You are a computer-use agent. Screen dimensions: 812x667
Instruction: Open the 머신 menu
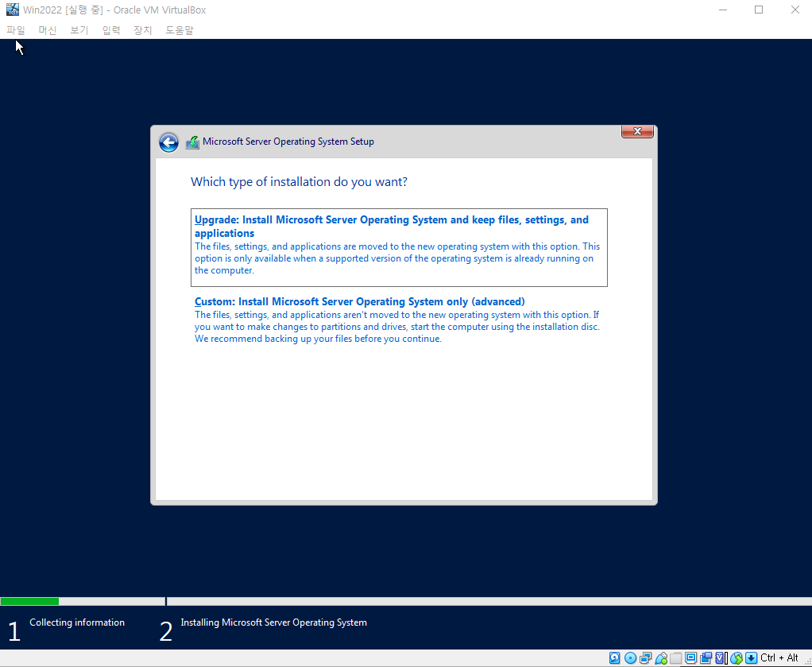pos(47,30)
